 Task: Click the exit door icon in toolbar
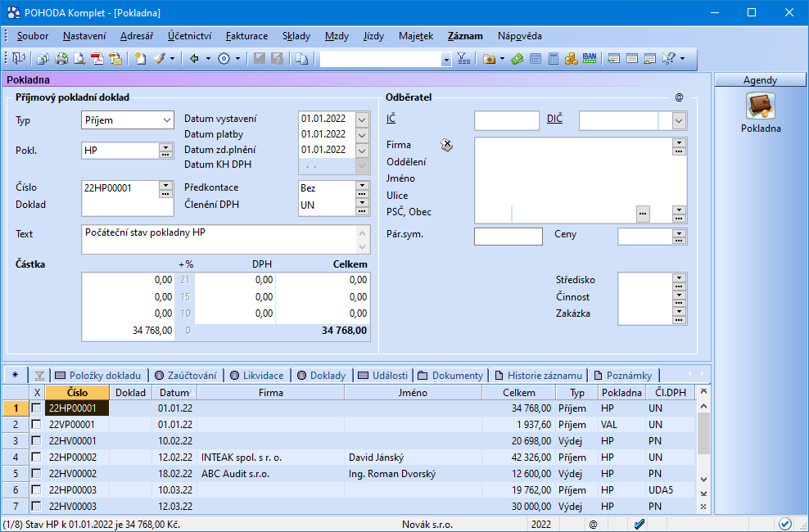(19, 59)
